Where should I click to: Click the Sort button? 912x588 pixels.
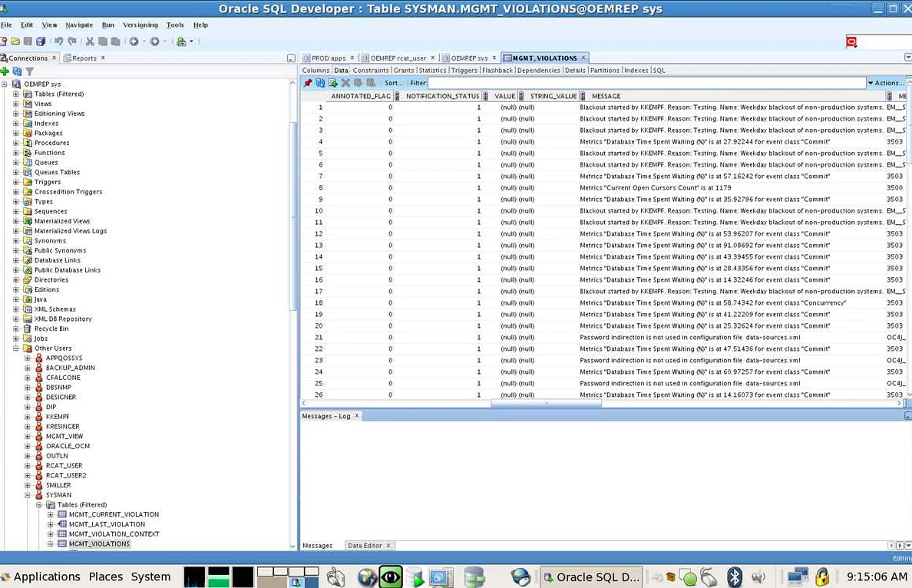[x=393, y=83]
